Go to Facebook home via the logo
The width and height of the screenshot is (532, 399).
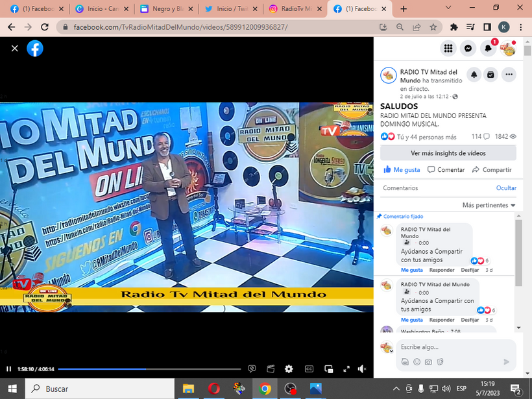(x=35, y=49)
